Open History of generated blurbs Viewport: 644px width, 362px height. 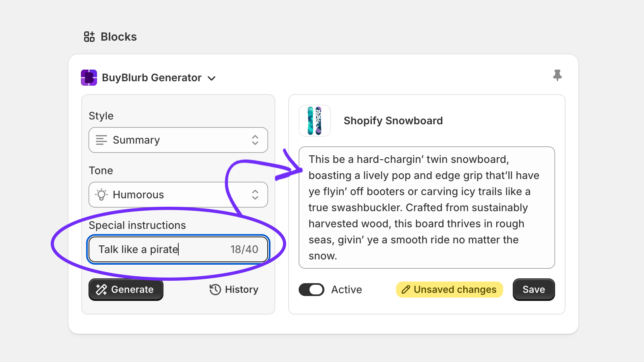tap(234, 290)
